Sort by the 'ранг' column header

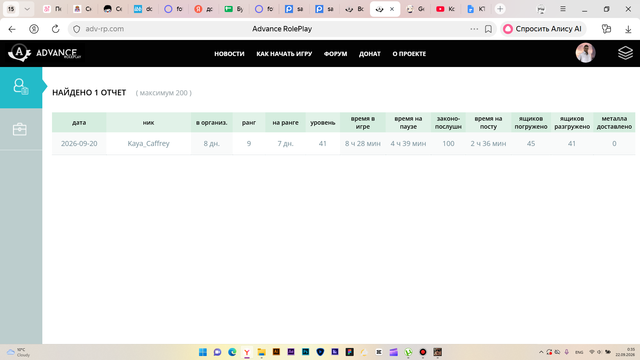pos(249,122)
